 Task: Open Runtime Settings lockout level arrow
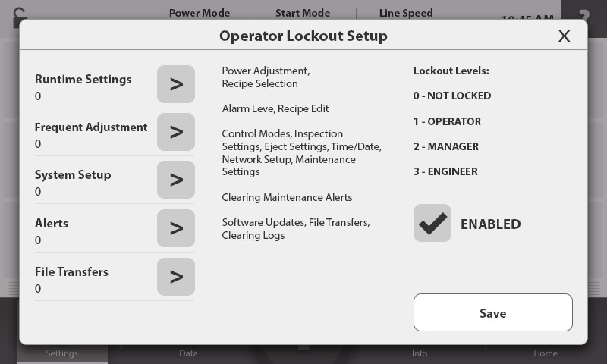pos(176,84)
